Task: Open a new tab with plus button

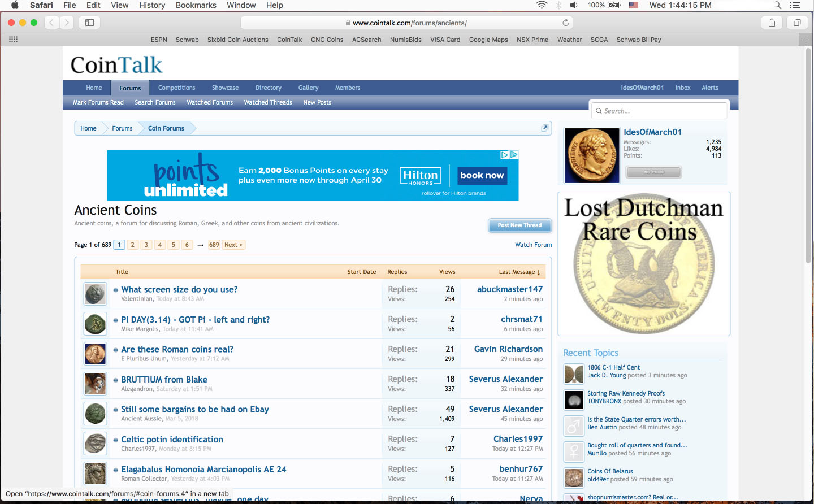Action: tap(806, 40)
